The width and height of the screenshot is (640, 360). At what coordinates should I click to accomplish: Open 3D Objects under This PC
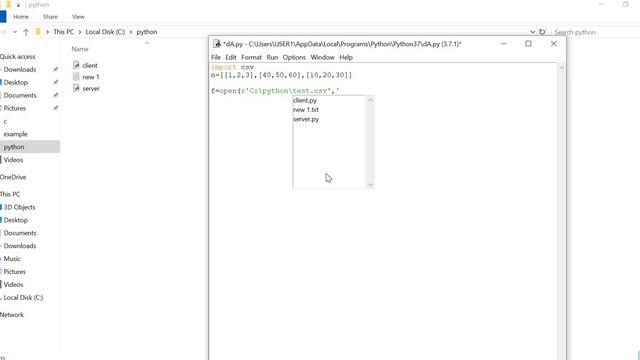[19, 207]
